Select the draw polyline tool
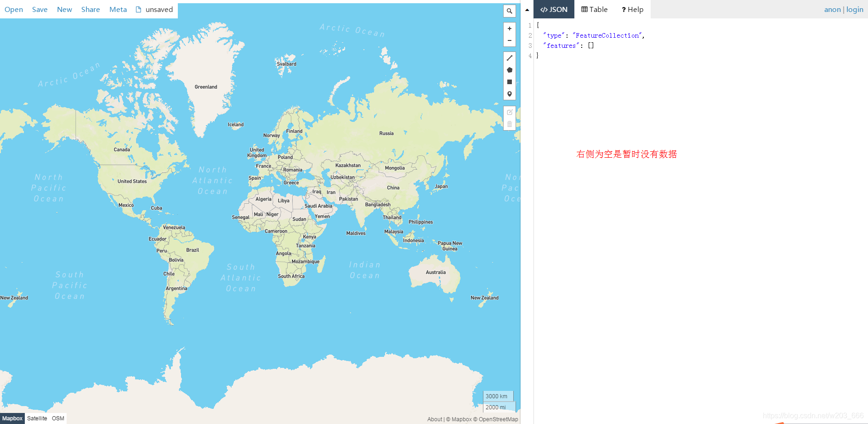Viewport: 868px width, 424px height. [x=509, y=58]
